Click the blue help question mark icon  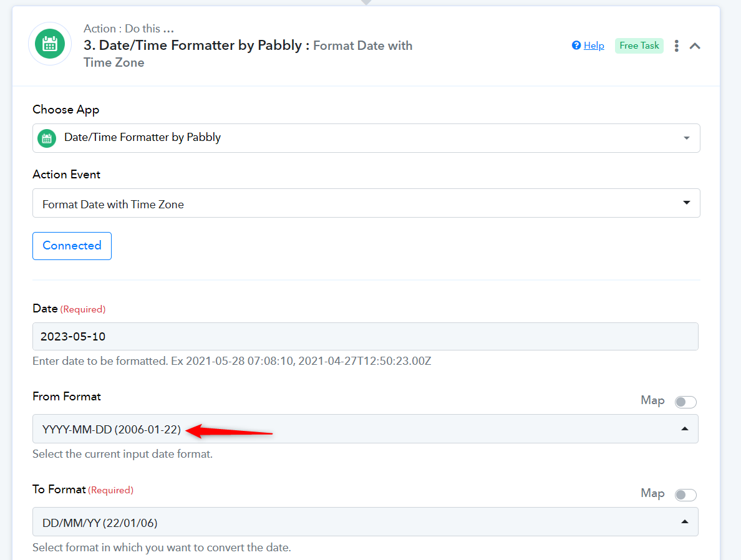click(576, 46)
